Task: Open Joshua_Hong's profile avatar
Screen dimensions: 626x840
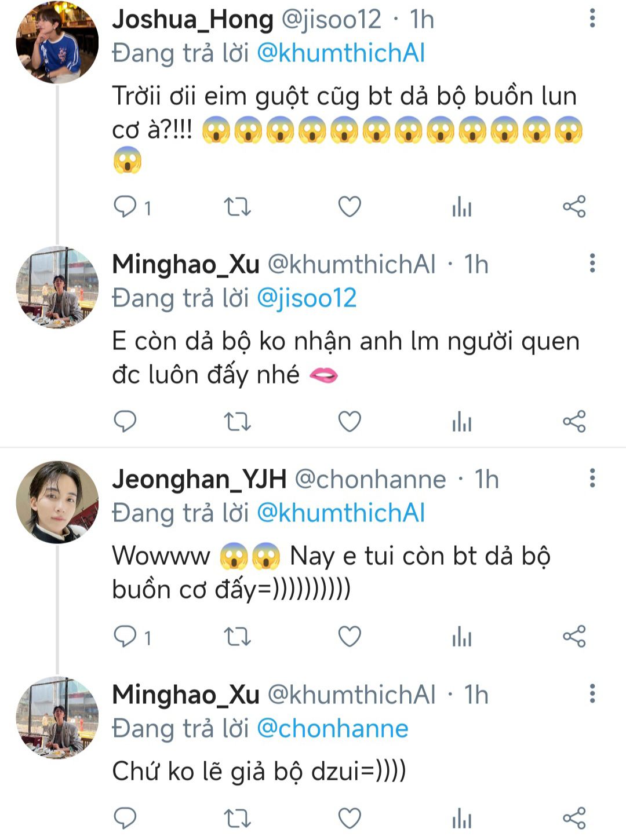Action: tap(57, 42)
